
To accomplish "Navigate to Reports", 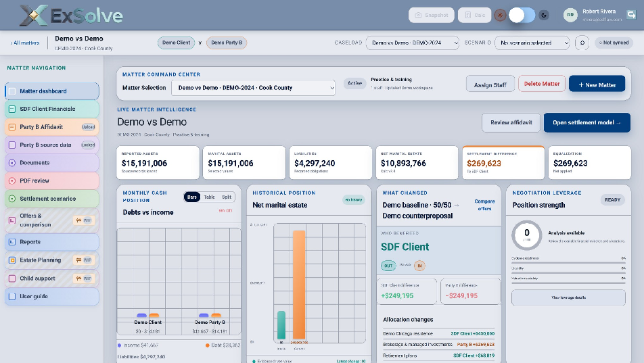I will [x=51, y=242].
